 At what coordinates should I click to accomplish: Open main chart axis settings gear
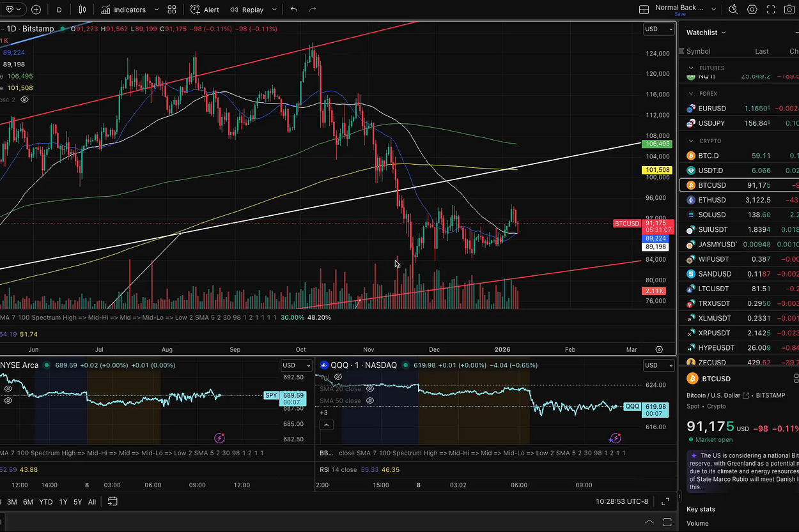(x=659, y=349)
